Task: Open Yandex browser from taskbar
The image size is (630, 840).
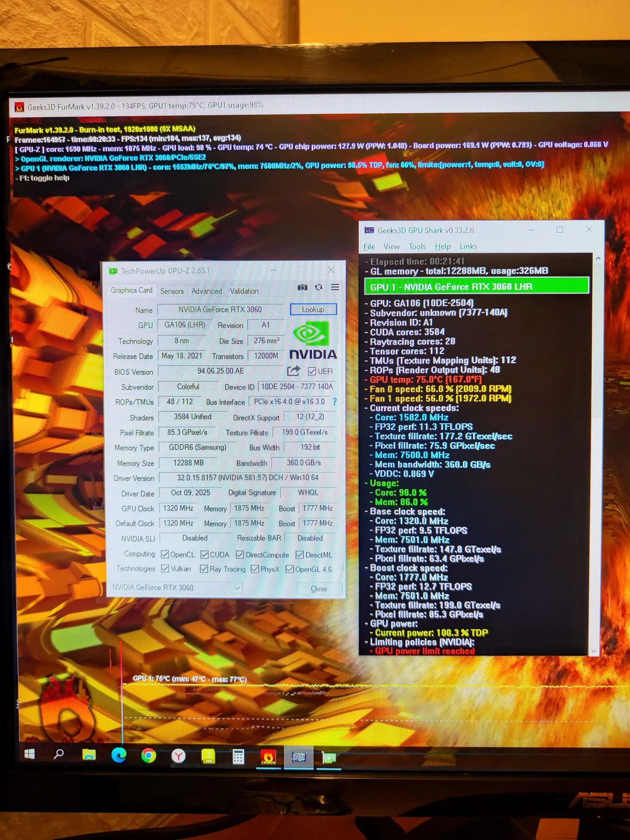Action: coord(178,756)
